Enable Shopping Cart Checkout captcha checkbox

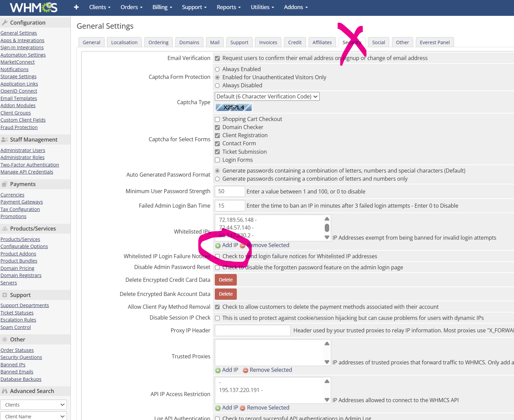coord(218,119)
